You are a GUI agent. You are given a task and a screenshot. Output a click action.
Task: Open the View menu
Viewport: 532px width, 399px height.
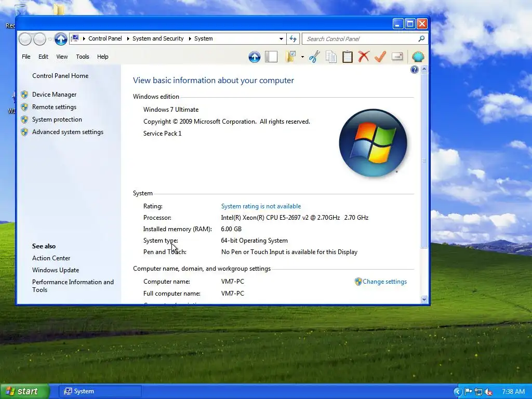(x=62, y=57)
